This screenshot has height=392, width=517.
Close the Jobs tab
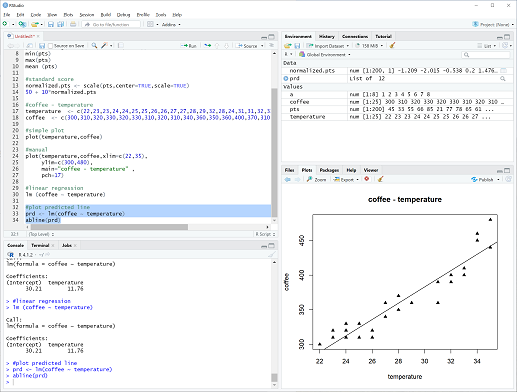pyautogui.click(x=75, y=245)
